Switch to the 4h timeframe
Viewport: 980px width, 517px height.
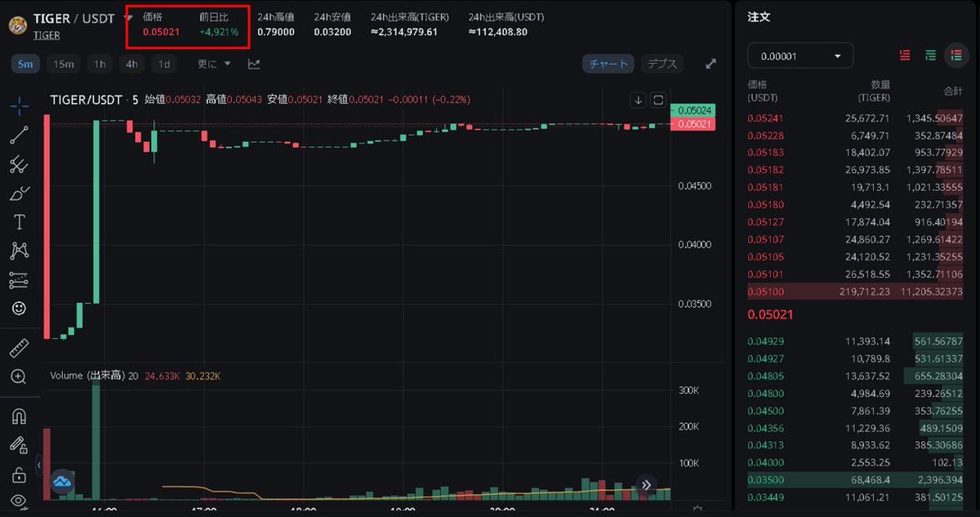click(131, 64)
